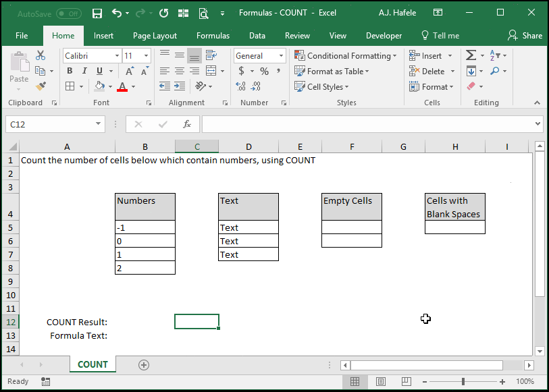The height and width of the screenshot is (392, 549).
Task: Open the Data ribbon tab
Action: click(257, 36)
